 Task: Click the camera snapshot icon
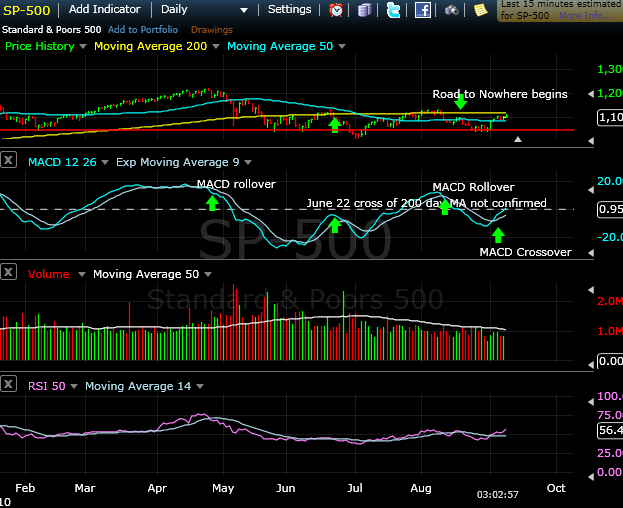[452, 10]
